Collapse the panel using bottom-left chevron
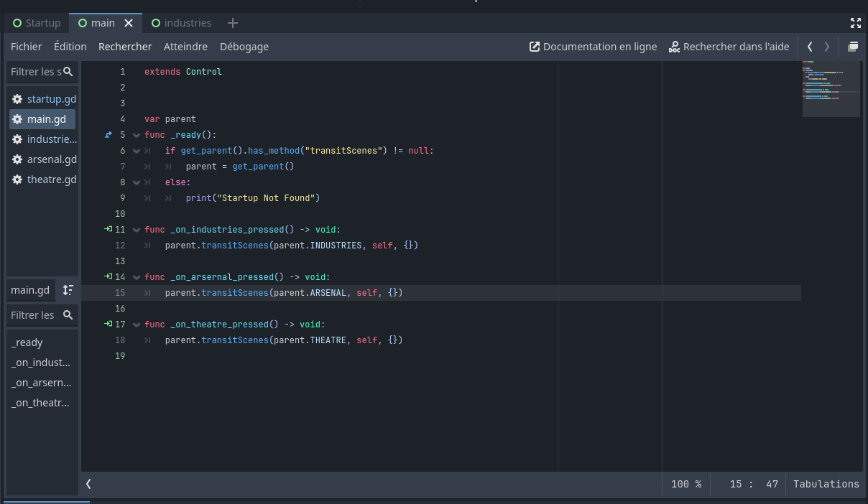 [88, 483]
